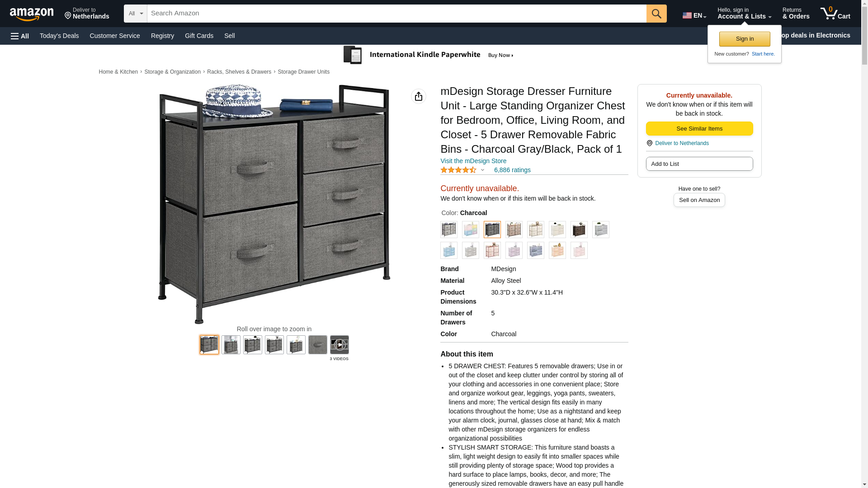Viewport: 868px width, 488px height.
Task: Expand the search category All dropdown
Action: click(x=136, y=14)
